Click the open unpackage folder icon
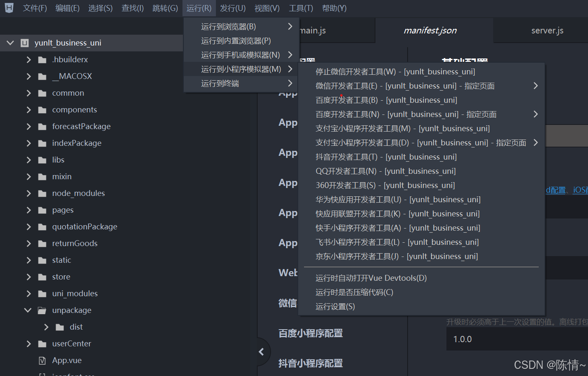This screenshot has width=588, height=376. [42, 310]
